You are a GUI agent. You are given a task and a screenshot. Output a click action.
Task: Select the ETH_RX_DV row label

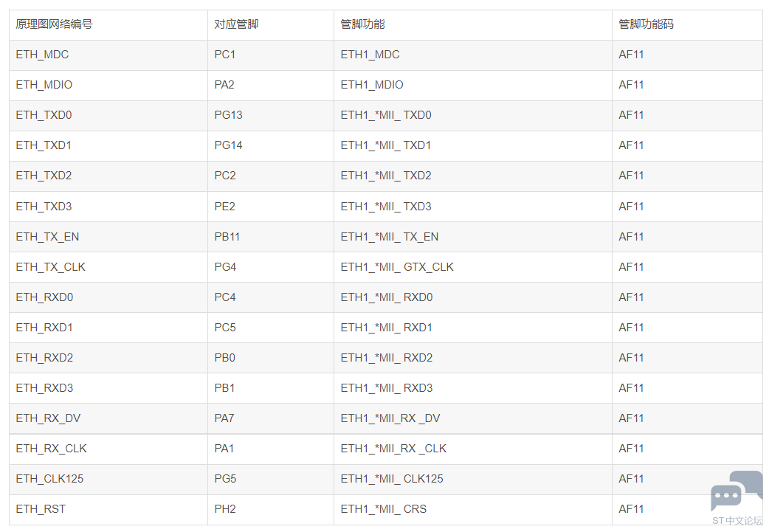point(48,418)
